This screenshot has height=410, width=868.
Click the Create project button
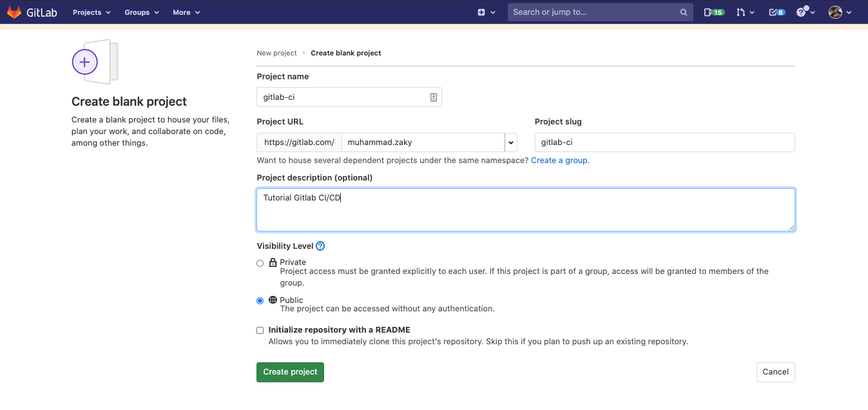(290, 372)
